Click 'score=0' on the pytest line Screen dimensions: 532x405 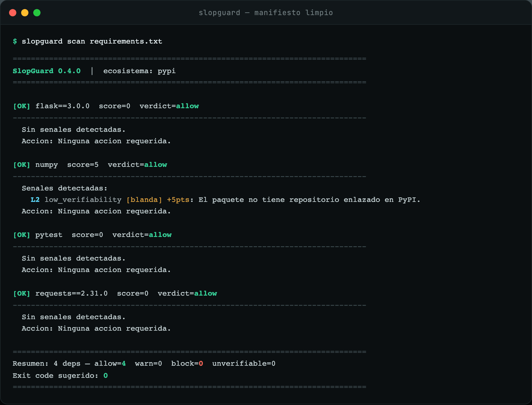coord(87,235)
